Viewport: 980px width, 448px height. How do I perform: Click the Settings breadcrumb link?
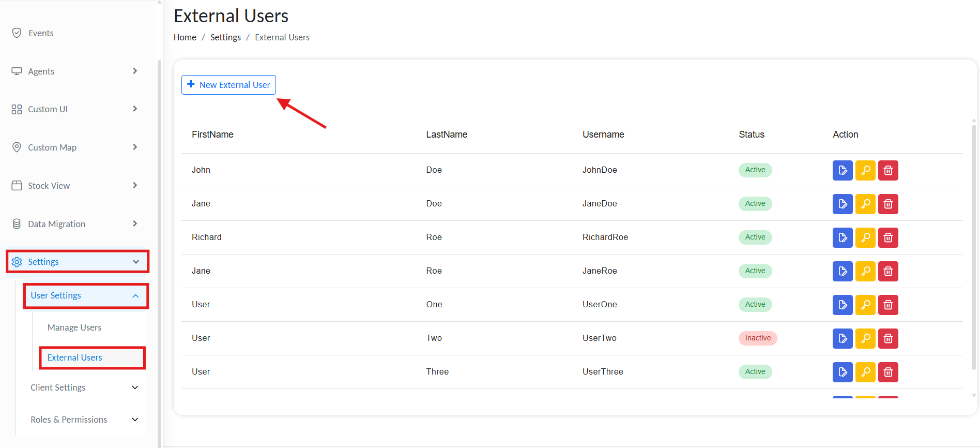pos(225,37)
